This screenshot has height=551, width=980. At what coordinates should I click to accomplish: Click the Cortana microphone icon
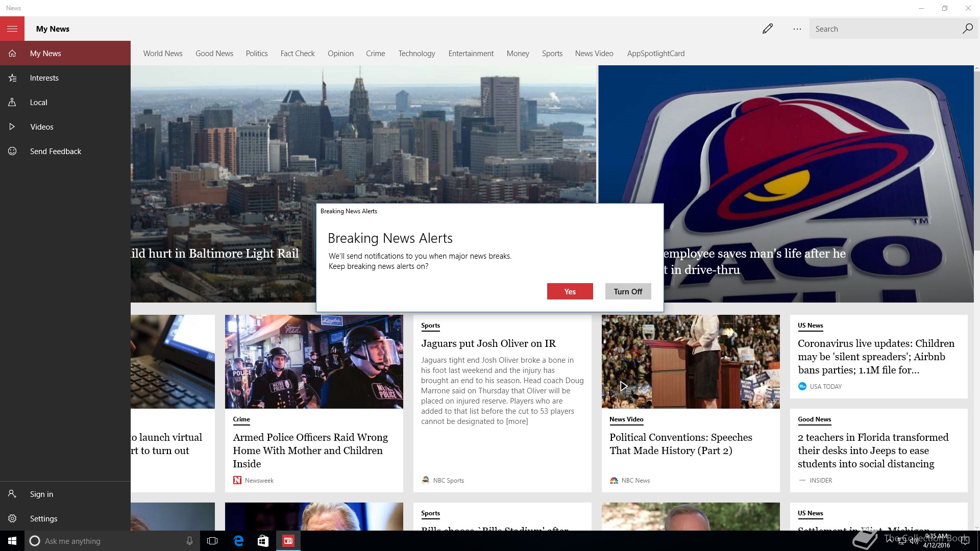(x=189, y=541)
